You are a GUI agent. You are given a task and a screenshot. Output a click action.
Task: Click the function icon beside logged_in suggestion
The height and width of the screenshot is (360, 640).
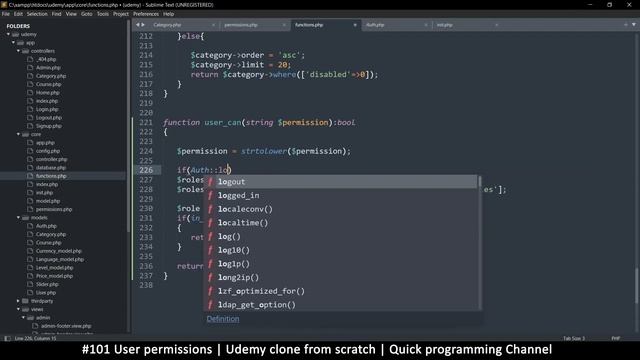pos(210,196)
